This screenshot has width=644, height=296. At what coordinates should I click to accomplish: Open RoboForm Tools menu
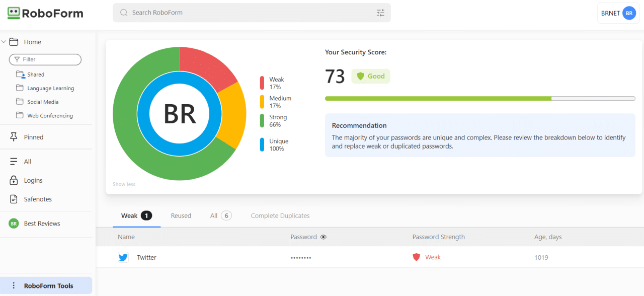click(48, 285)
